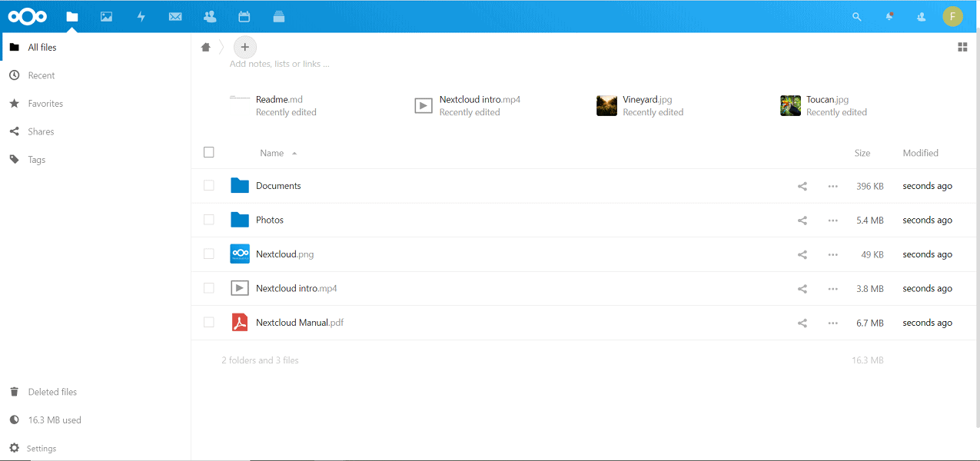Viewport: 980px width, 461px height.
Task: Open Recent in sidebar
Action: coord(95,75)
